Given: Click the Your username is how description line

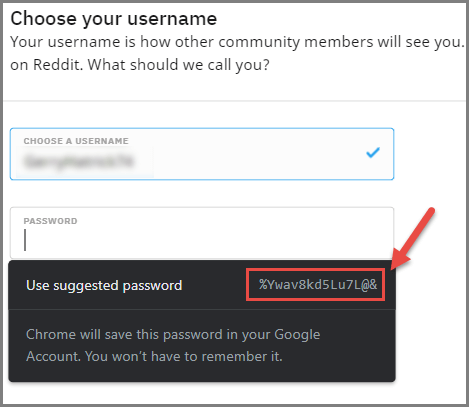Looking at the screenshot, I should 237,42.
